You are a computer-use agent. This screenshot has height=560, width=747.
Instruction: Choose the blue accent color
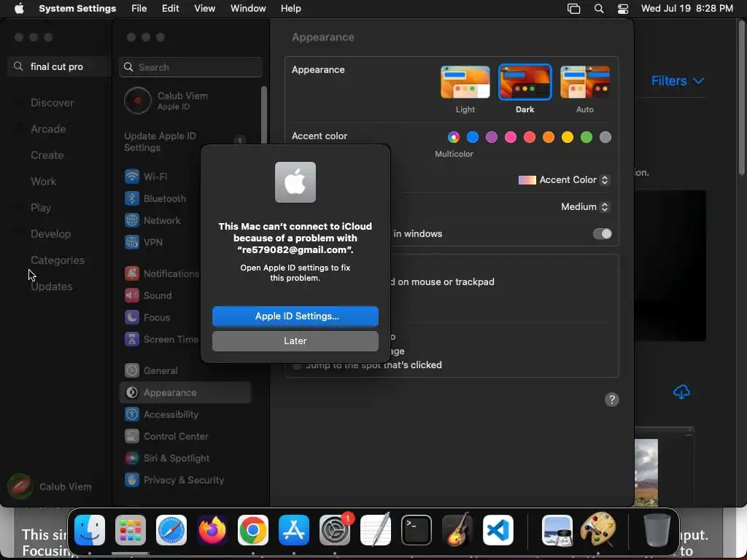[473, 138]
